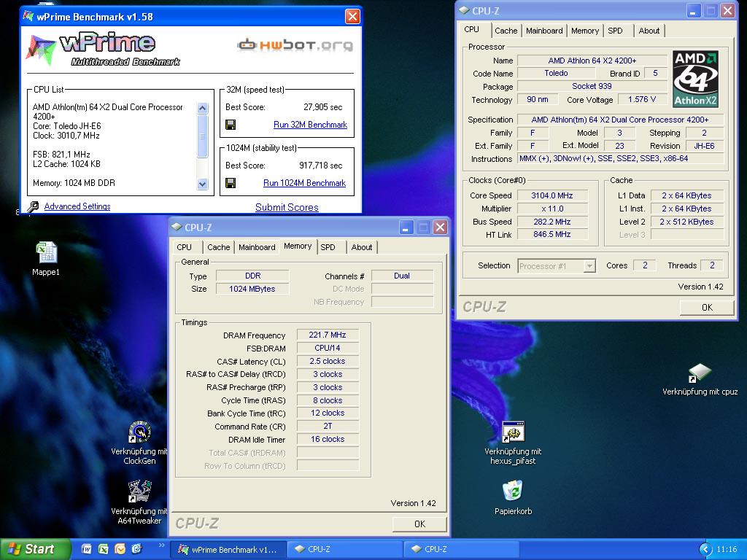The image size is (747, 560).
Task: Click the taskbar clock 11:16
Action: coord(727,550)
